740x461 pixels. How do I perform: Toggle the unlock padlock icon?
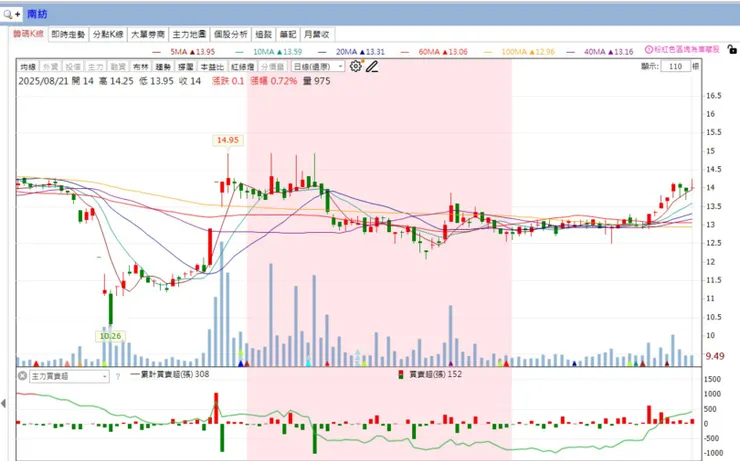tap(732, 49)
